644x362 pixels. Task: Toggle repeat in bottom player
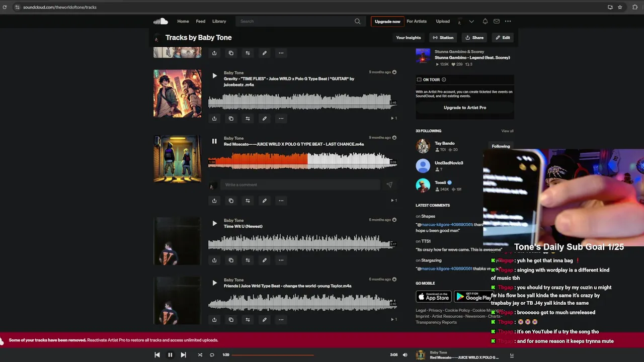point(212,355)
